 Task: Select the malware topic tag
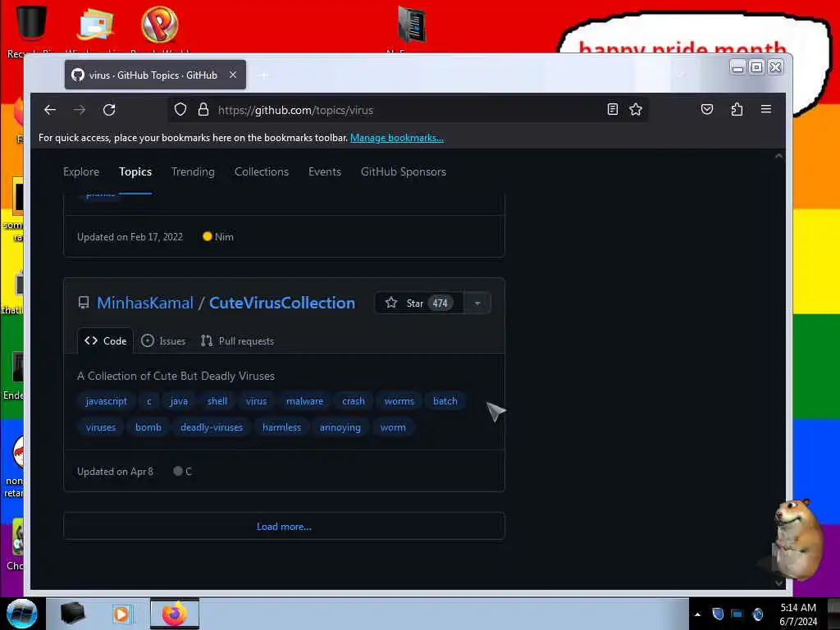click(x=305, y=401)
